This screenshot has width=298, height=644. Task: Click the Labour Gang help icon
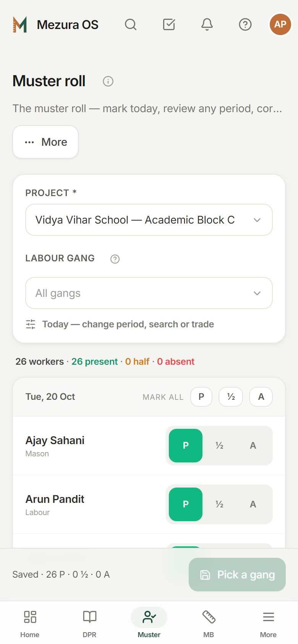tap(115, 259)
